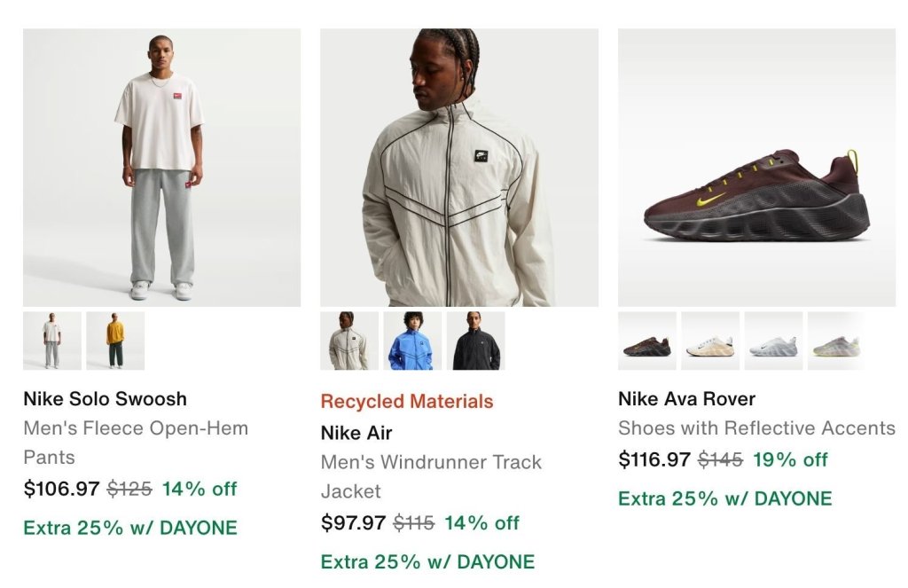
Task: Click Men's Windrunner Track Jacket description
Action: [432, 476]
